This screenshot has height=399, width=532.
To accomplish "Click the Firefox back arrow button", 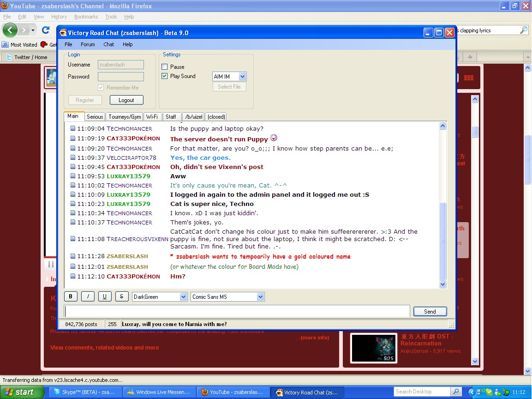I will coord(10,30).
